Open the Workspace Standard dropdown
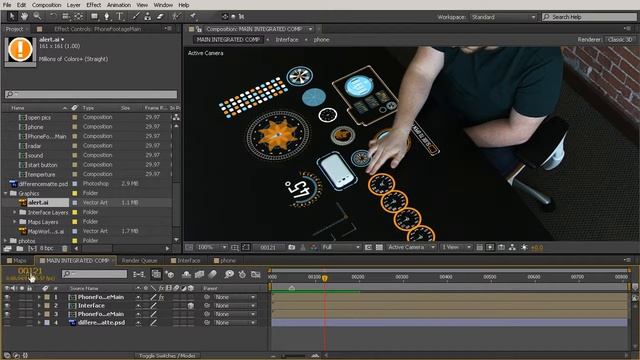640x360 pixels. point(503,17)
